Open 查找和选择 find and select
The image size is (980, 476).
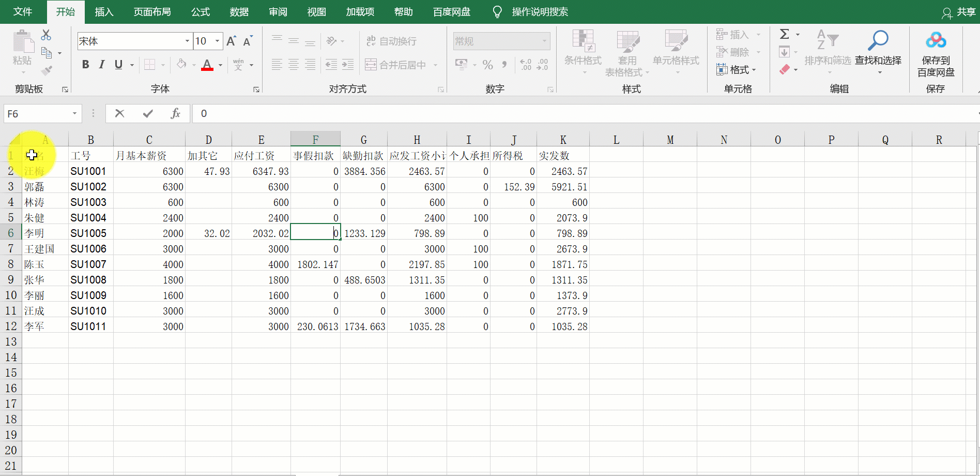(878, 52)
